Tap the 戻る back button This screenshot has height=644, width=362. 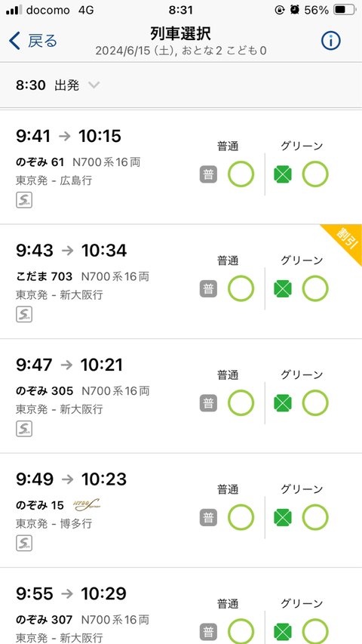(33, 41)
